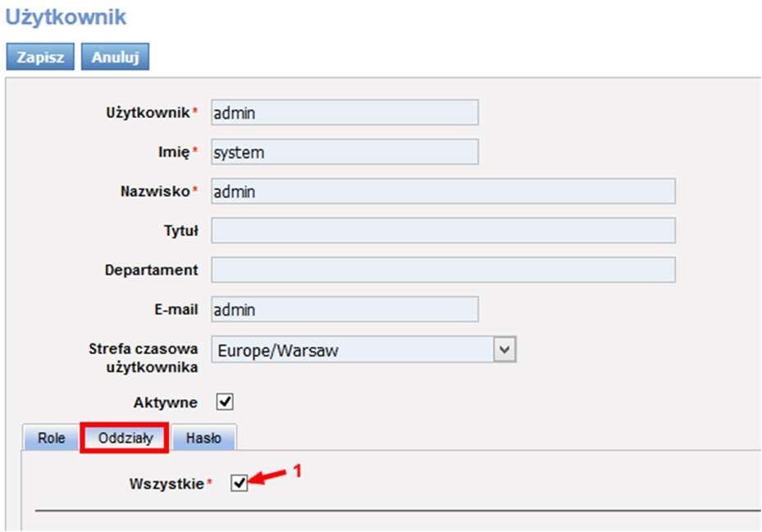762x532 pixels.
Task: Uncheck the Aktywne checkbox
Action: coord(225,402)
